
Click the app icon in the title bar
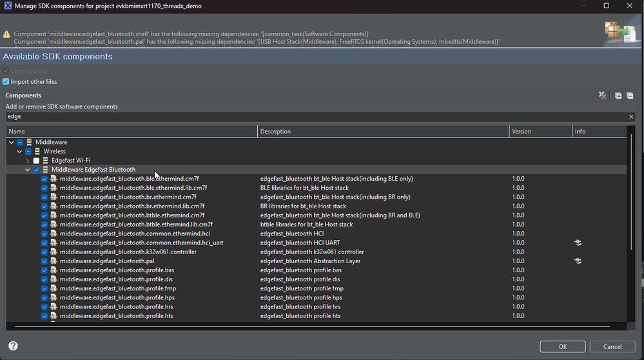pyautogui.click(x=8, y=6)
